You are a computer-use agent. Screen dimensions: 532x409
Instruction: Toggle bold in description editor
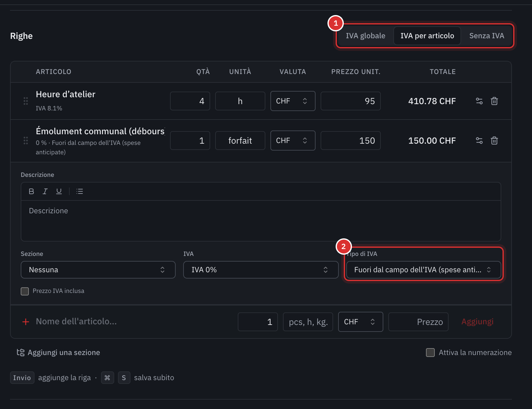(x=31, y=191)
